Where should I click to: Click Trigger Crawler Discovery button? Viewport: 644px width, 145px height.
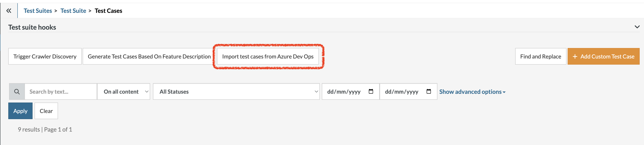point(45,57)
